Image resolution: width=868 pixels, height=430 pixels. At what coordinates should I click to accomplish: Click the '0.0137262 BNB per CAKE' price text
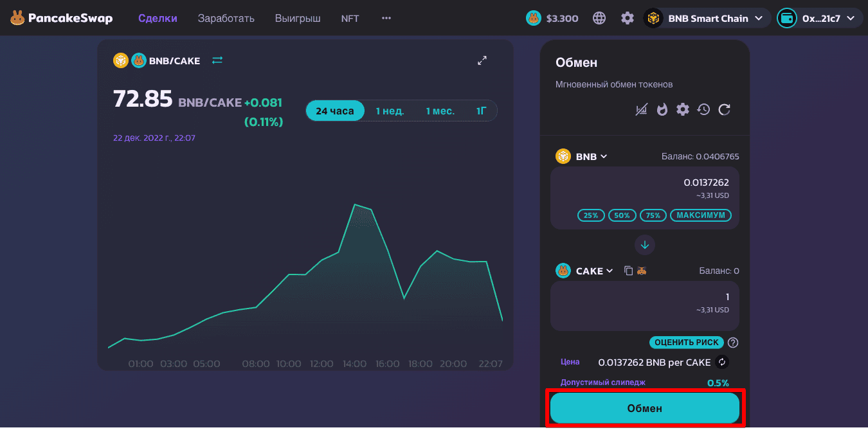point(655,363)
